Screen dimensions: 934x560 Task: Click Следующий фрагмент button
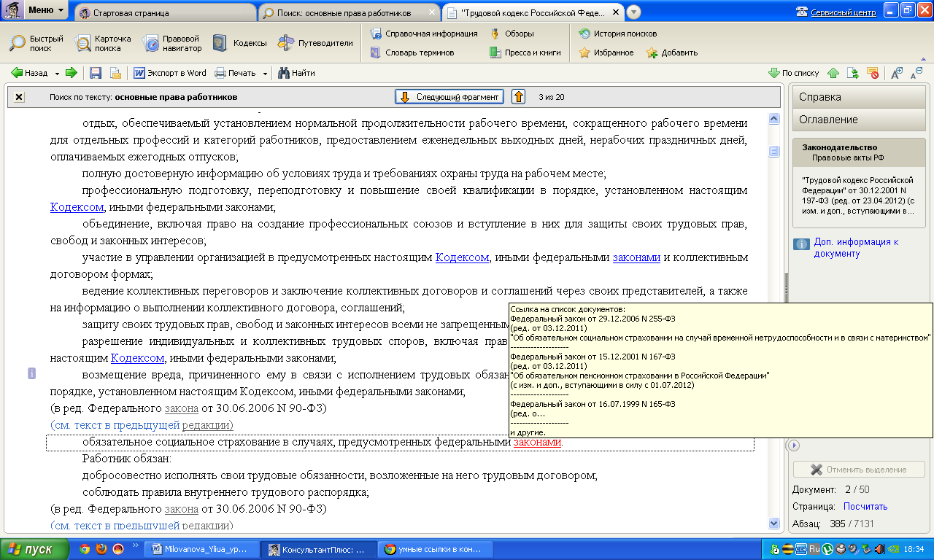click(449, 97)
